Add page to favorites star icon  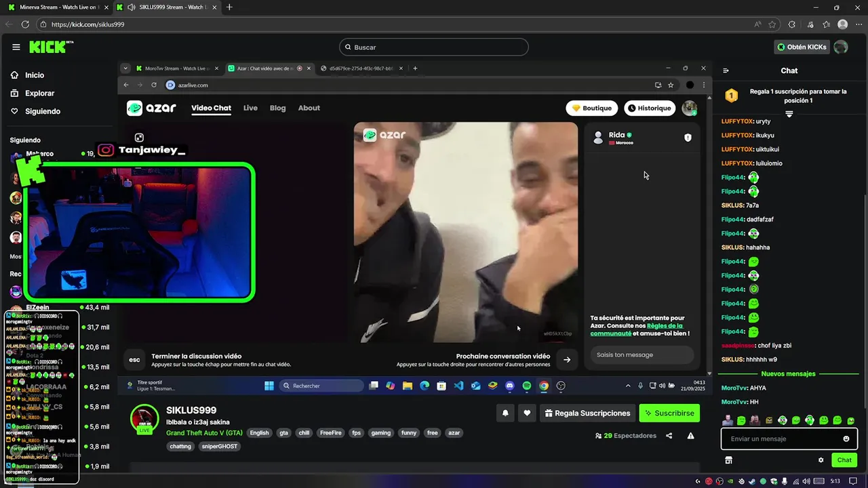point(772,24)
